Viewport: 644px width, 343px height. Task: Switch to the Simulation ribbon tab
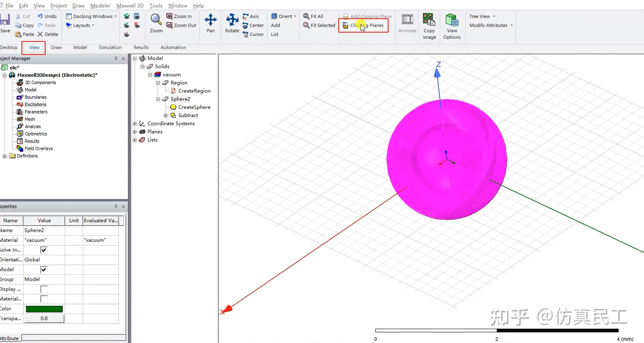coord(110,47)
